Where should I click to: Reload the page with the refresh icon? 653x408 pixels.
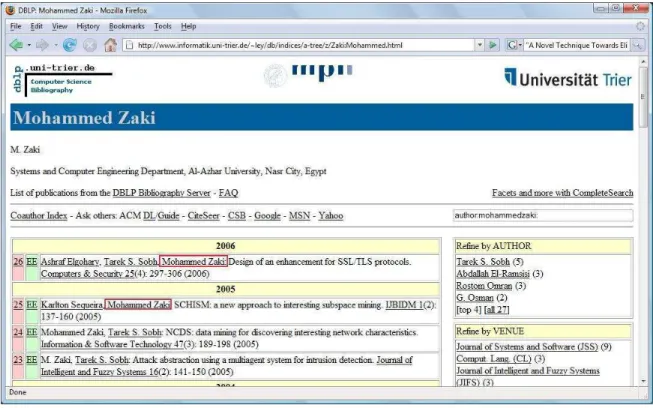click(70, 45)
